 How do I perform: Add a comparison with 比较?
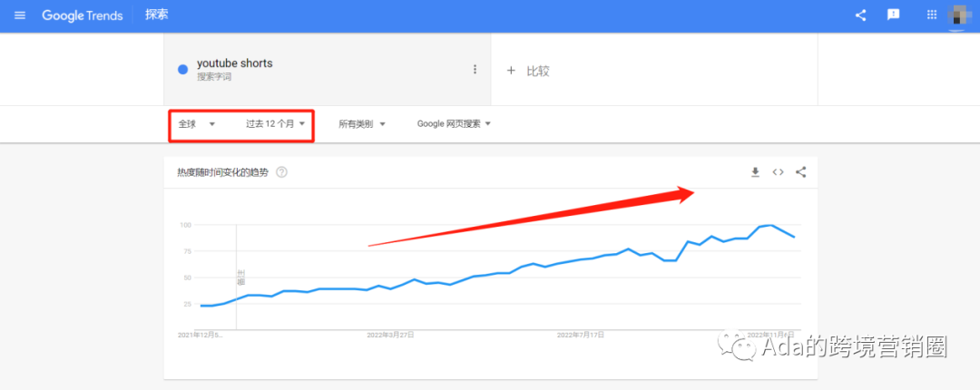coord(528,71)
